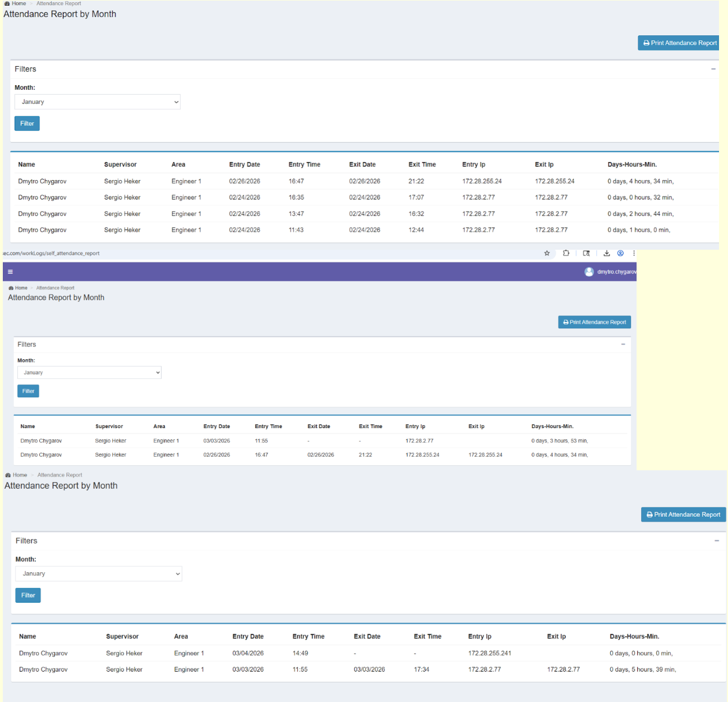Click the browser address bar URL
The height and width of the screenshot is (702, 728).
point(53,253)
